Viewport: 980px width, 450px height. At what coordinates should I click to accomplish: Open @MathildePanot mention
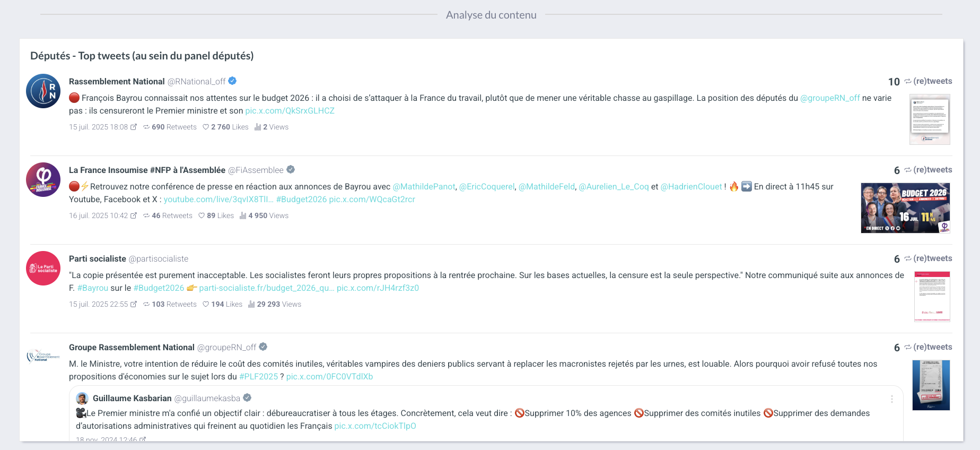(424, 187)
